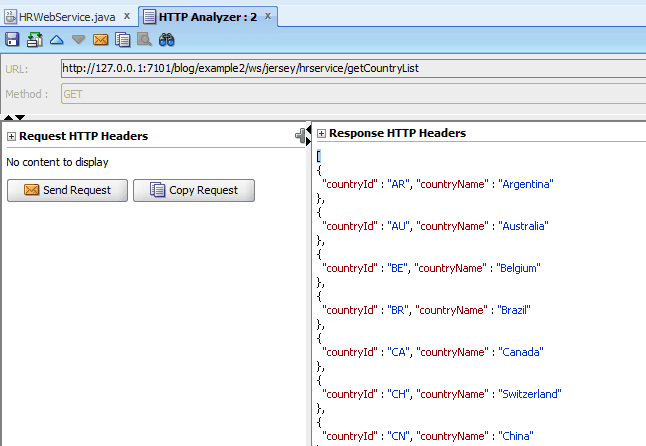Expand the Response HTTP Headers section

tap(321, 133)
